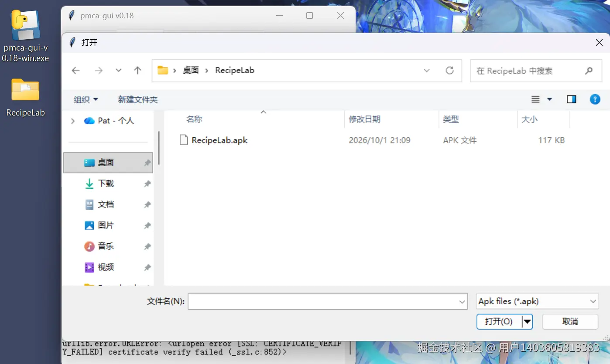610x364 pixels.
Task: Sort by the 名称 column header
Action: click(x=194, y=119)
